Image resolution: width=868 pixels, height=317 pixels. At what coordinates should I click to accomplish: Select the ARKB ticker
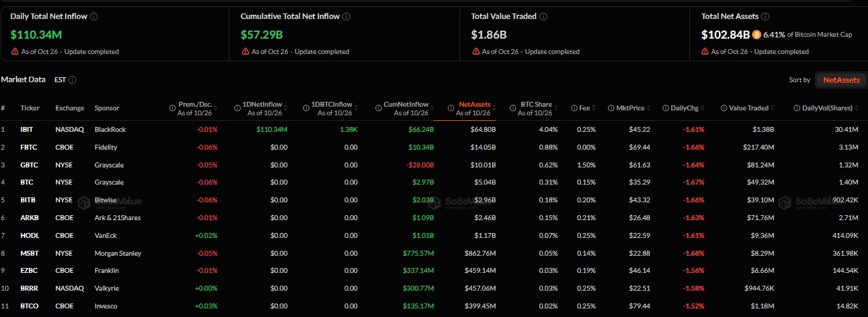click(28, 218)
